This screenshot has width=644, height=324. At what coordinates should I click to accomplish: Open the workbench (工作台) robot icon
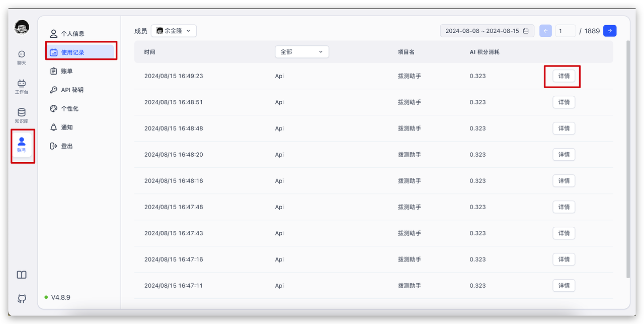(21, 87)
